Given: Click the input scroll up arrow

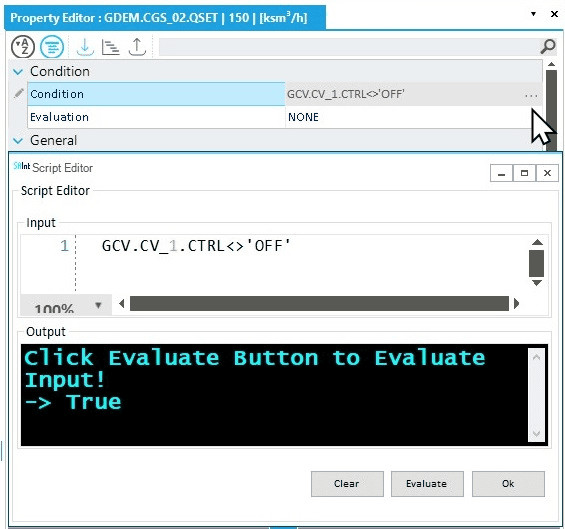Looking at the screenshot, I should click(x=537, y=243).
